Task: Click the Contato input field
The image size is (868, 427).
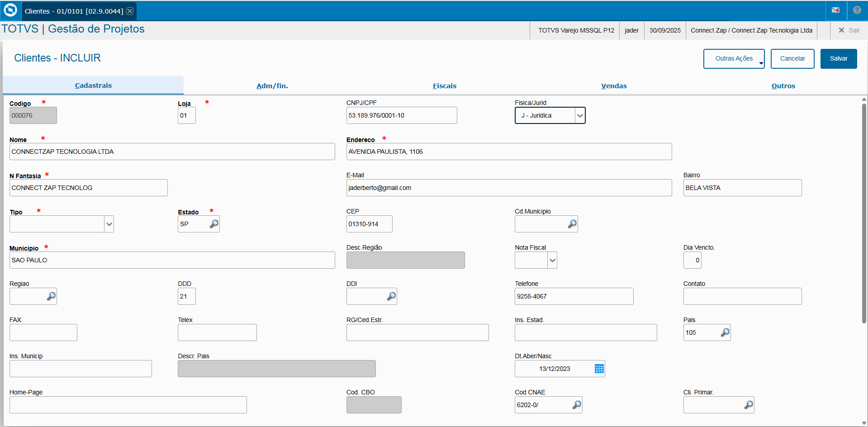Action: tap(742, 296)
